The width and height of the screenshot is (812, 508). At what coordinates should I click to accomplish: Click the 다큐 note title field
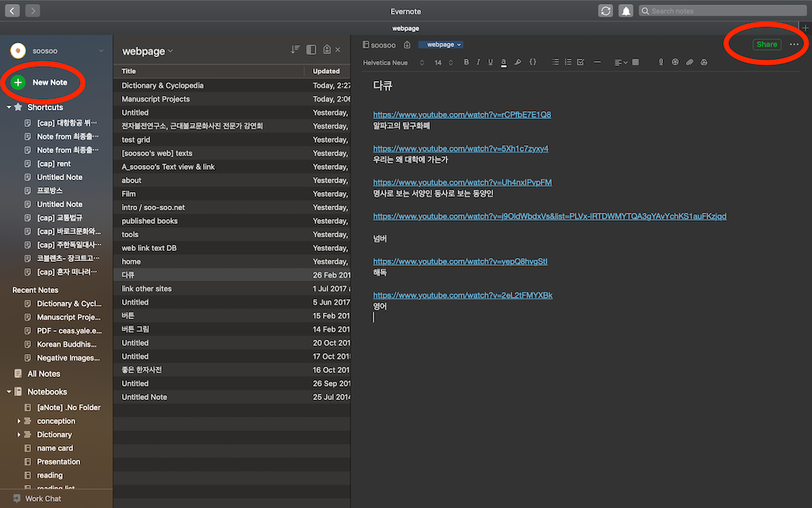[x=383, y=86]
